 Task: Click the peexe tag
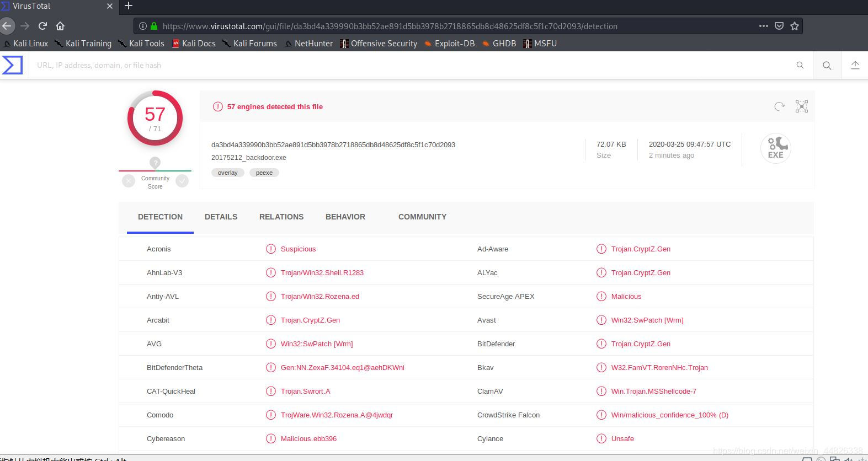[x=264, y=173]
